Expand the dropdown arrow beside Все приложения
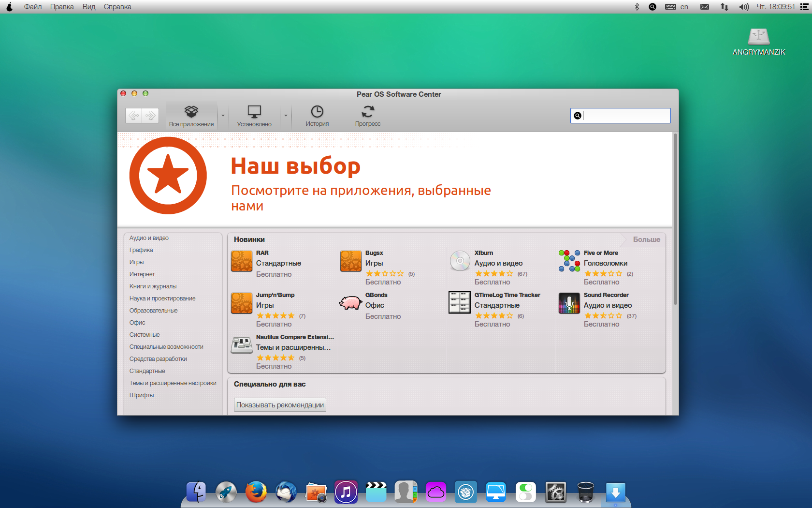The height and width of the screenshot is (508, 812). 223,116
